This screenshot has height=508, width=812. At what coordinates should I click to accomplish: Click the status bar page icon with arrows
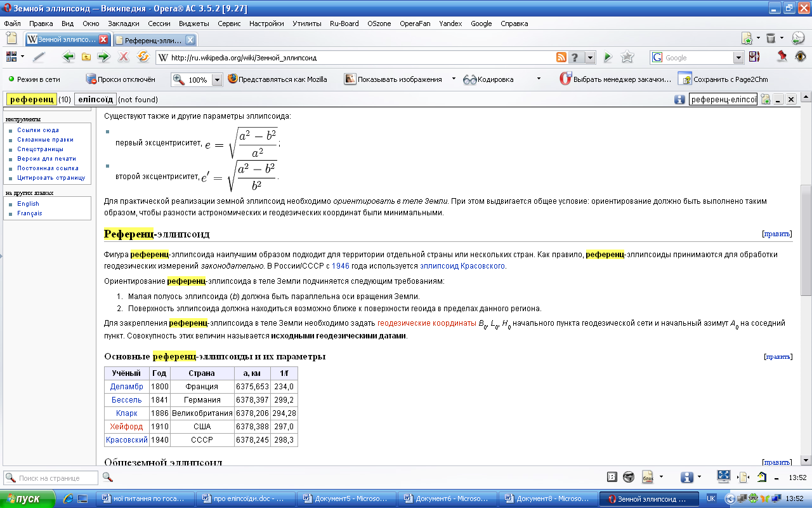pos(743,477)
